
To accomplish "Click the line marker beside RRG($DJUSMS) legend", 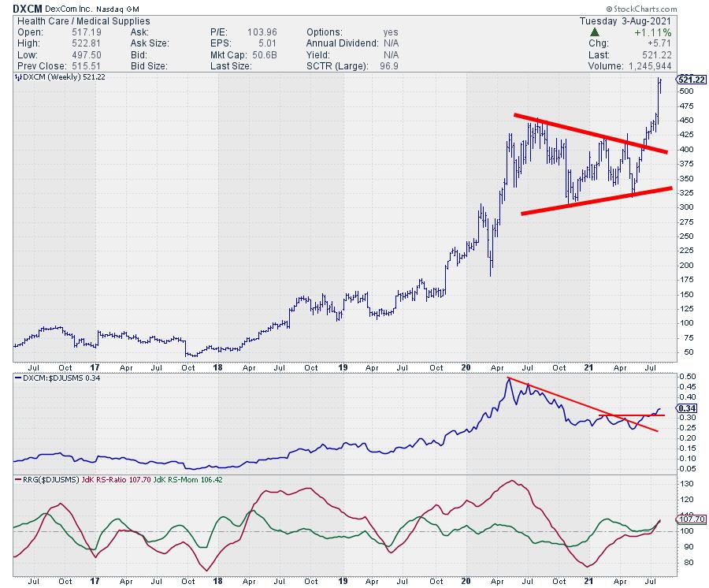I will pyautogui.click(x=17, y=478).
